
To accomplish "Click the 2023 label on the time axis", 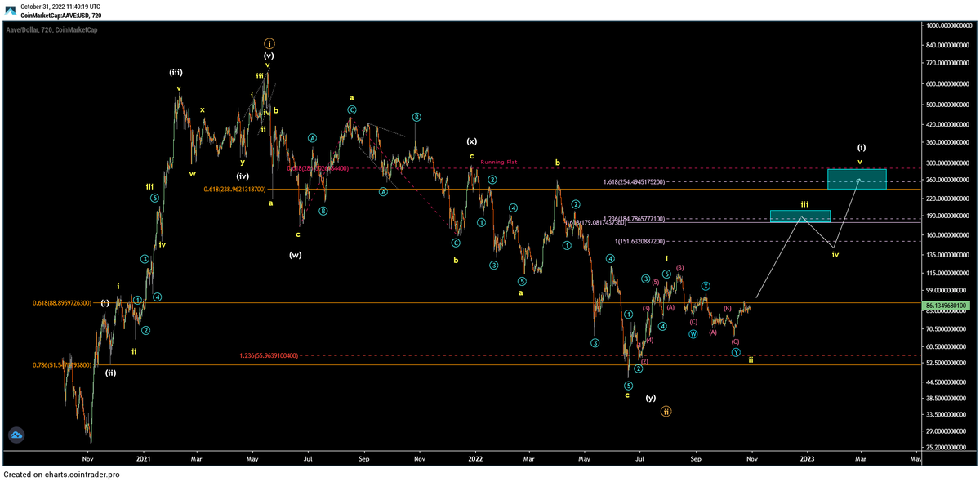I will (x=807, y=460).
